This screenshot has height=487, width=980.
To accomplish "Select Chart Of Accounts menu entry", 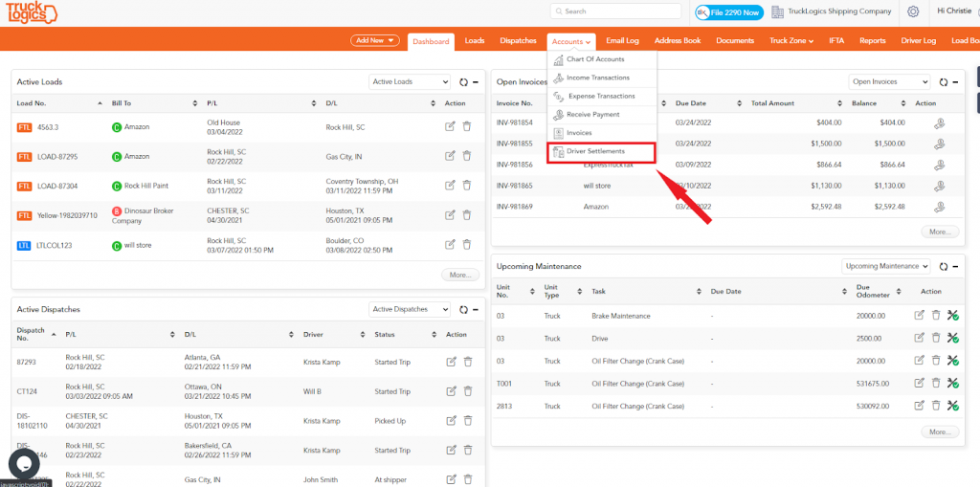I will click(x=602, y=59).
